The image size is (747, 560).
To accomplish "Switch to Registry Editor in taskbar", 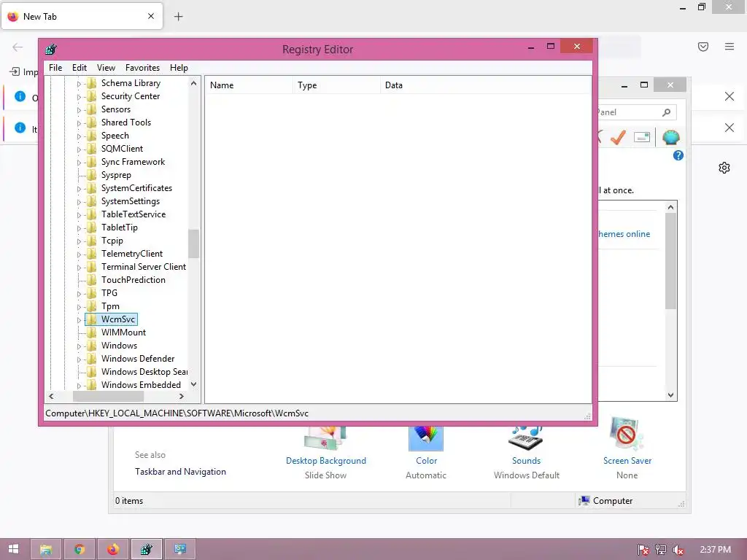I will click(146, 549).
